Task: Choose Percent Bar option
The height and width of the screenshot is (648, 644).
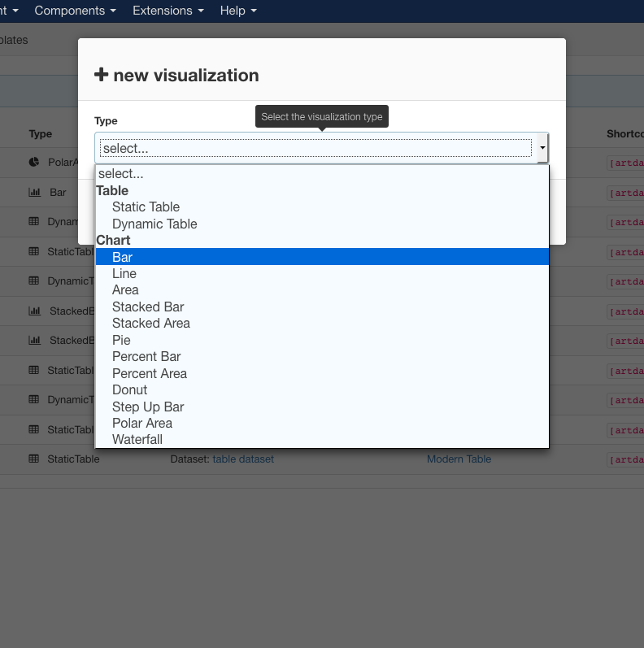Action: tap(322, 356)
